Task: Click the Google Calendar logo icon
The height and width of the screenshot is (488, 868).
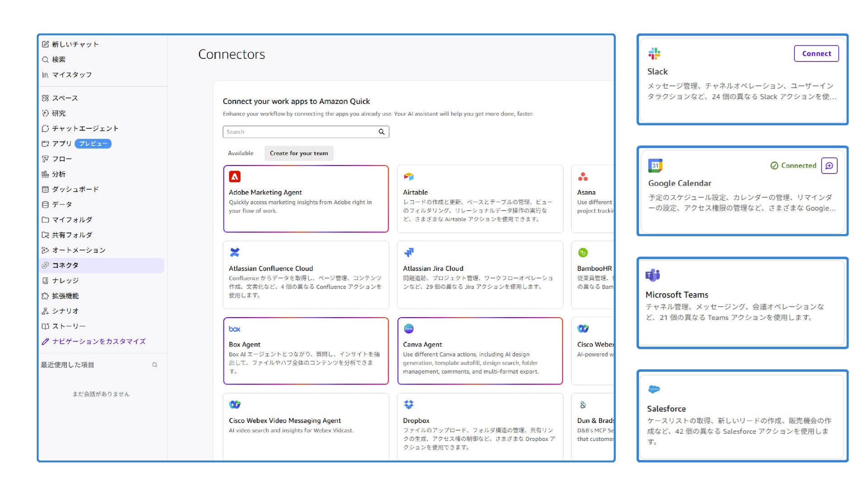Action: [x=655, y=166]
